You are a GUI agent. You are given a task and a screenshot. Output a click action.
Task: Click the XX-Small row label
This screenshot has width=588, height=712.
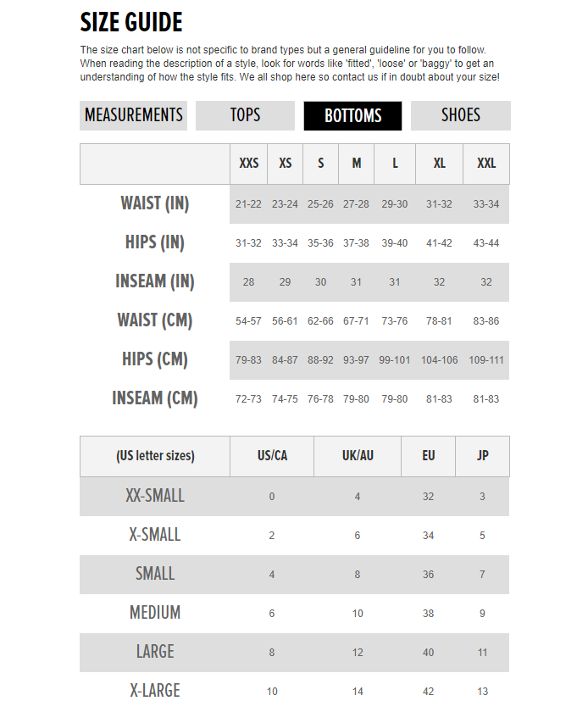pos(155,496)
